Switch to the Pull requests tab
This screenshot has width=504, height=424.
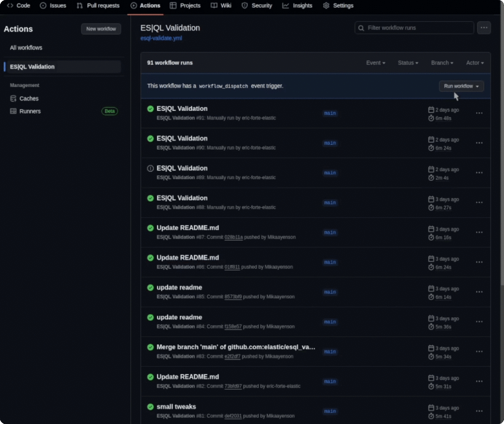(x=98, y=6)
